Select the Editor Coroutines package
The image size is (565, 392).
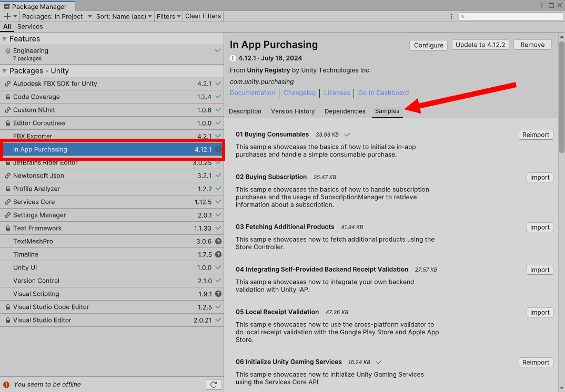click(112, 123)
